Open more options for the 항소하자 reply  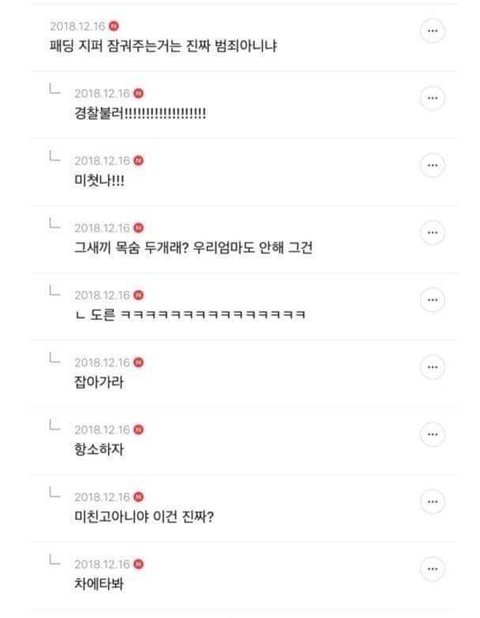(x=432, y=434)
